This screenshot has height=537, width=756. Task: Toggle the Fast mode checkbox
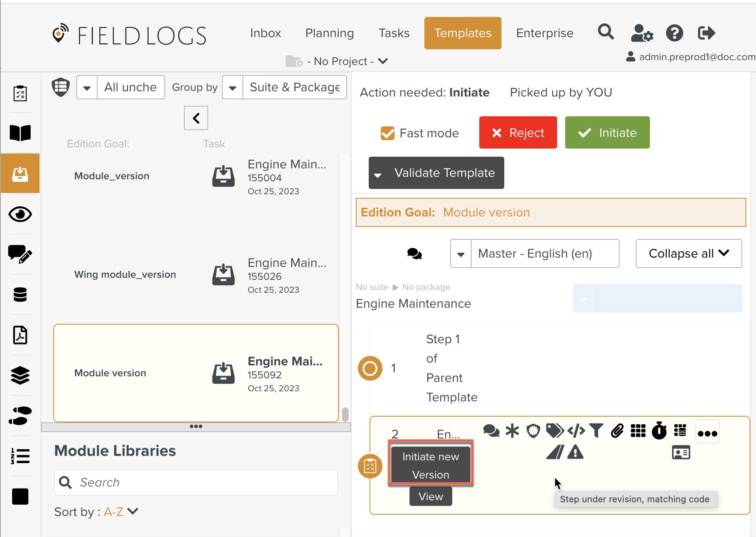click(388, 133)
